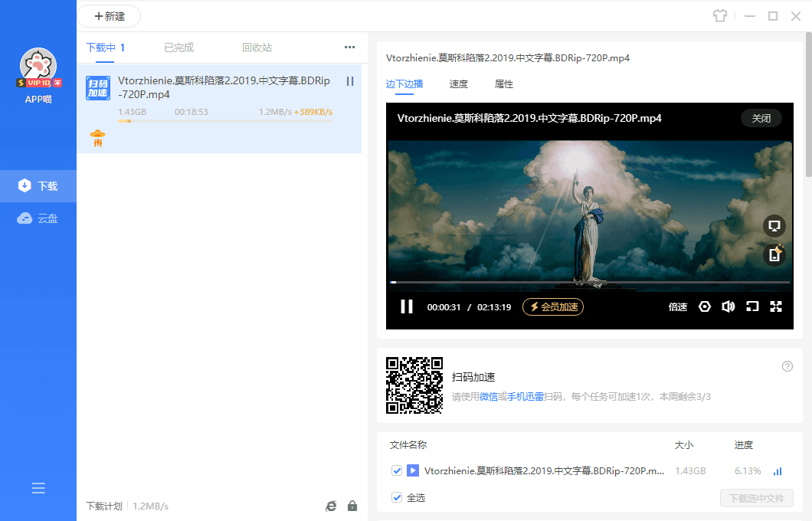Open the 属性 properties tab

click(x=504, y=84)
